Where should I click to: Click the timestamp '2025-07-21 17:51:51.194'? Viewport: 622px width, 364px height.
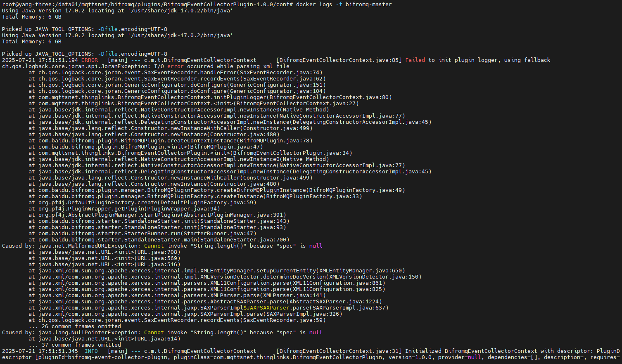(x=40, y=60)
